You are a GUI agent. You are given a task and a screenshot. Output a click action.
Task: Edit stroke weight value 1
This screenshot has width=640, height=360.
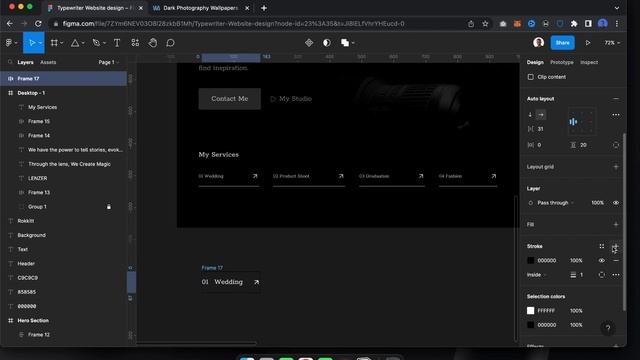[581, 275]
